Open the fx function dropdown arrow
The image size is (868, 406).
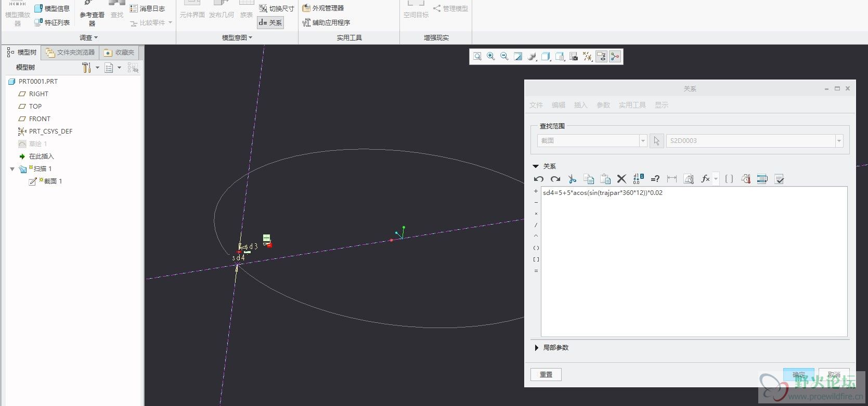(716, 179)
